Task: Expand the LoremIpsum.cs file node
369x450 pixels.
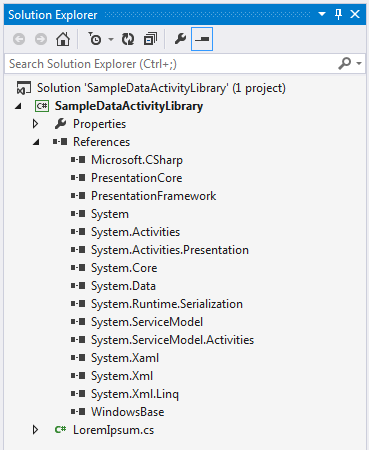Action: pos(35,430)
